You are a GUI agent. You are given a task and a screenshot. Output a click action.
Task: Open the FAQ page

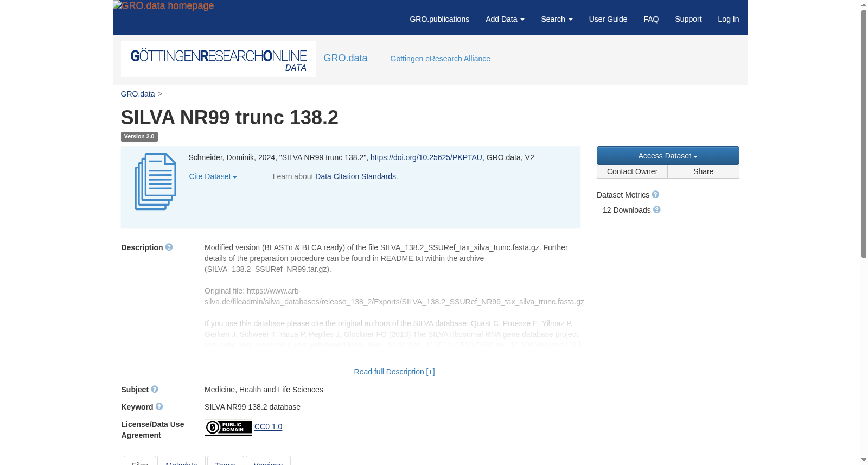click(x=651, y=19)
